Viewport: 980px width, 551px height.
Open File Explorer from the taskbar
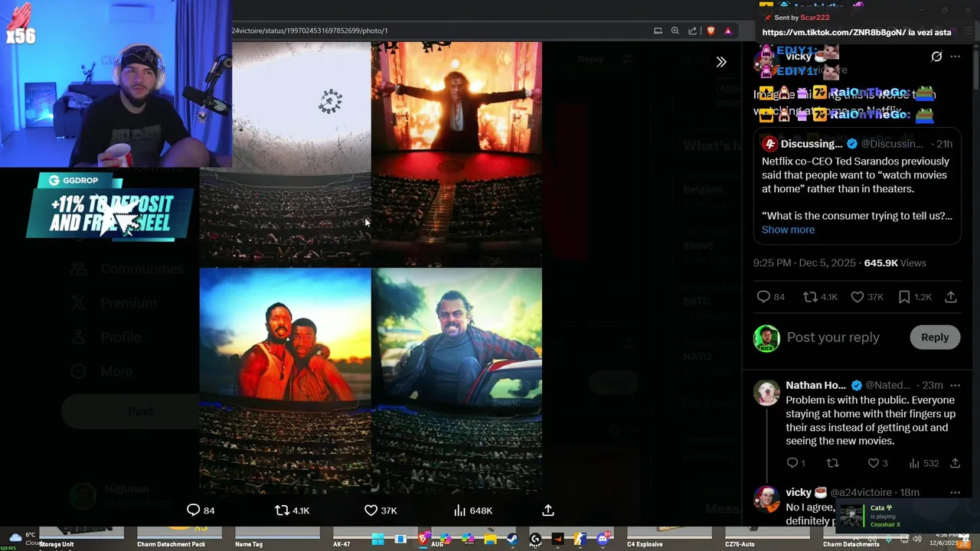pyautogui.click(x=490, y=540)
